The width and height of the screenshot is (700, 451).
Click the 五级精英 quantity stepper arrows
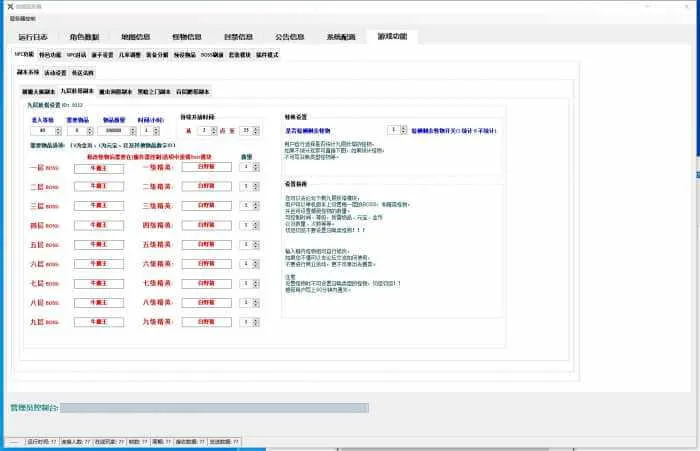pyautogui.click(x=256, y=245)
